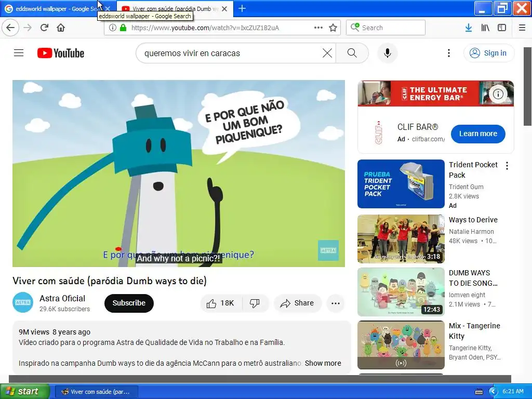532x399 pixels.
Task: Click the page vertical scrollbar thumb
Action: click(x=528, y=87)
